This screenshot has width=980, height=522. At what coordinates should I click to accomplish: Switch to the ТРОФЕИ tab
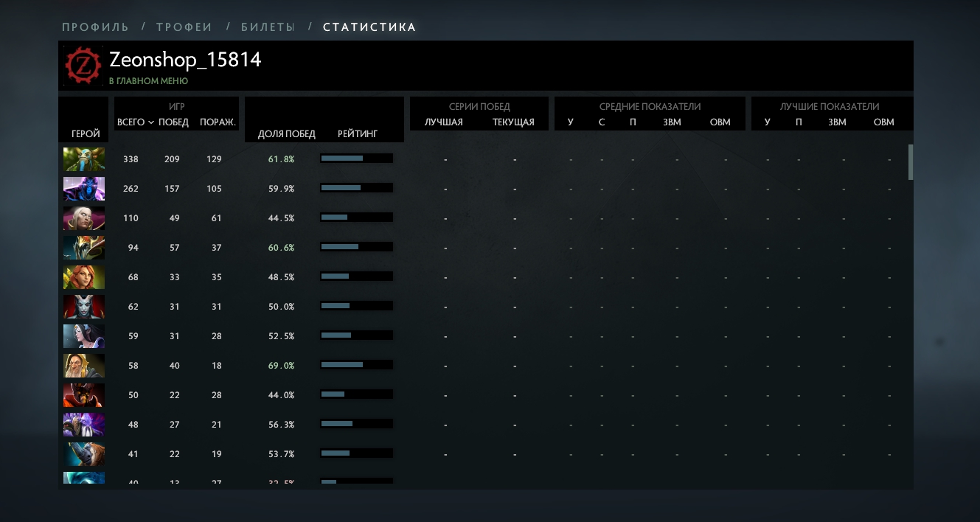[184, 27]
